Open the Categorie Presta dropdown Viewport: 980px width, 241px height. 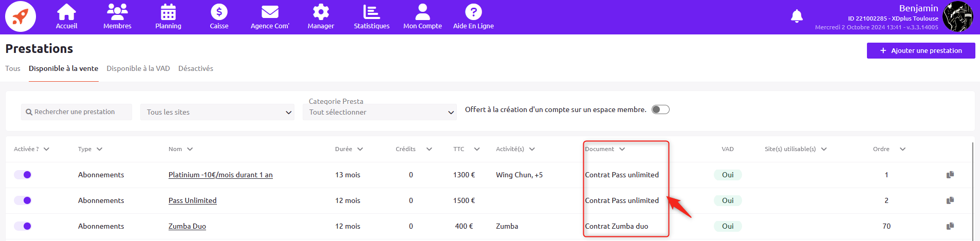point(380,112)
